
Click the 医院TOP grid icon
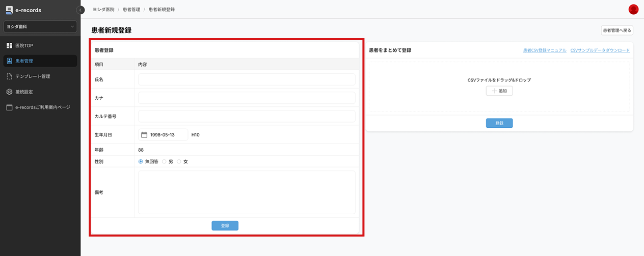(9, 46)
